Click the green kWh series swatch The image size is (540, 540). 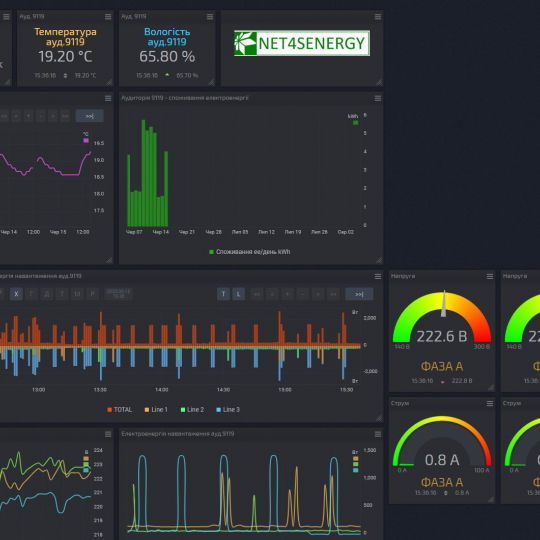pyautogui.click(x=356, y=123)
